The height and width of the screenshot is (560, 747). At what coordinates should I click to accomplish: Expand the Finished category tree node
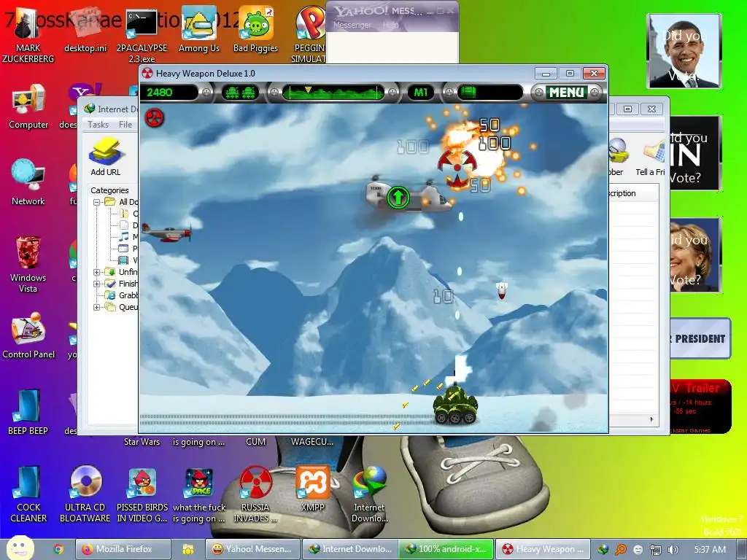[x=96, y=284]
